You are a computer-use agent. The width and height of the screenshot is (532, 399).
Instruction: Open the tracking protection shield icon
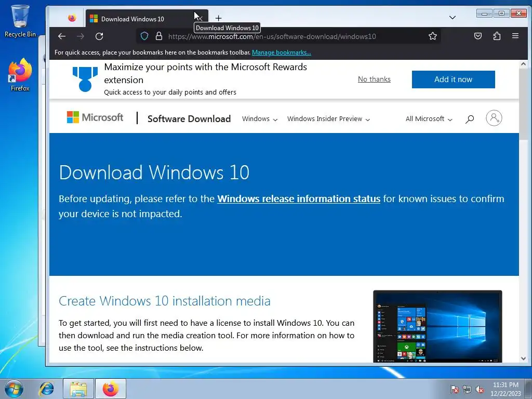(144, 36)
